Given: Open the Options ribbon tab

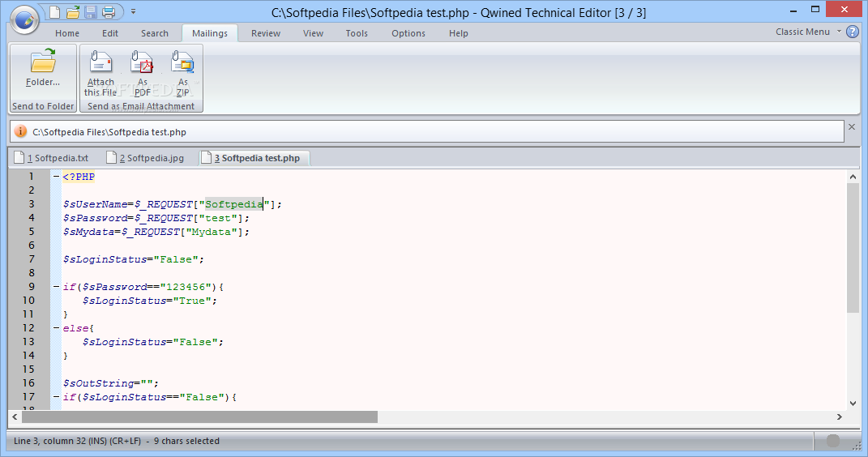Looking at the screenshot, I should [408, 33].
